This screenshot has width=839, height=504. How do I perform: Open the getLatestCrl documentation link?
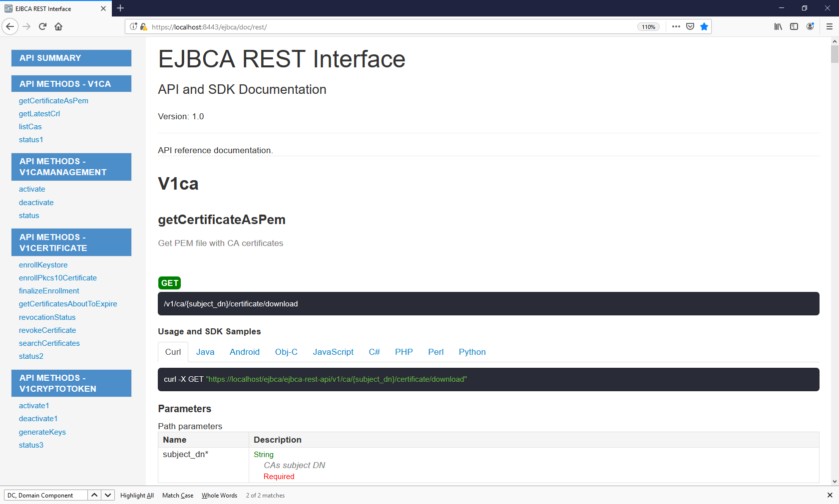click(39, 113)
